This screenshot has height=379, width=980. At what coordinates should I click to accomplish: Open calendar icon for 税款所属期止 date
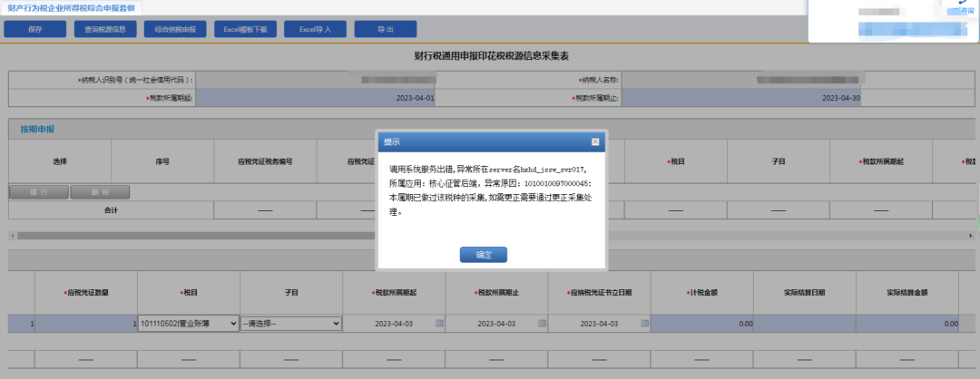543,323
